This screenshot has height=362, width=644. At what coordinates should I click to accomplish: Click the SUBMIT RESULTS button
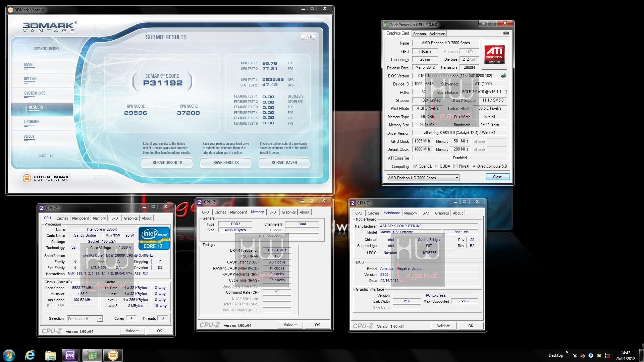point(167,163)
